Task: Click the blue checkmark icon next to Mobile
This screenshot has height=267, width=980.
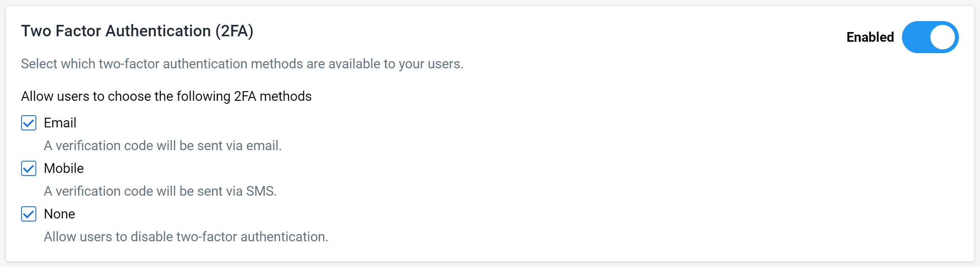Action: coord(29,169)
